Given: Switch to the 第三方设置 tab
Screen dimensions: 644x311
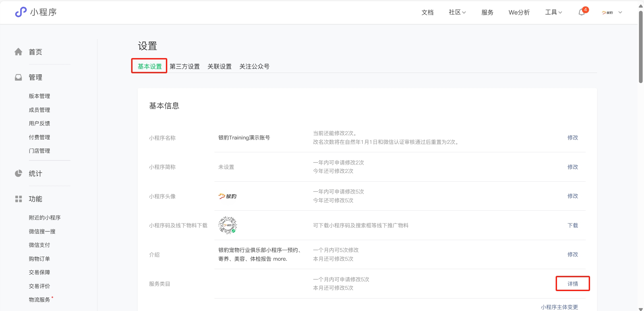Looking at the screenshot, I should [184, 67].
